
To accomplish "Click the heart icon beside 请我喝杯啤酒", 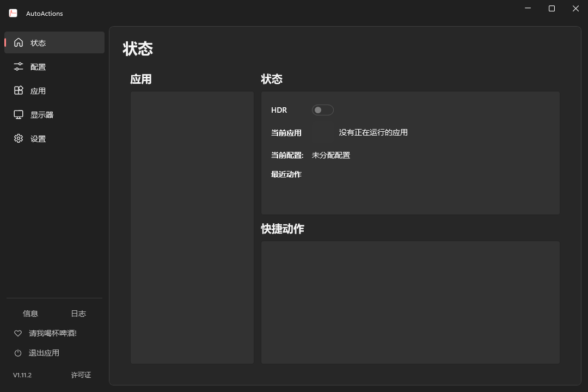I will pyautogui.click(x=17, y=333).
